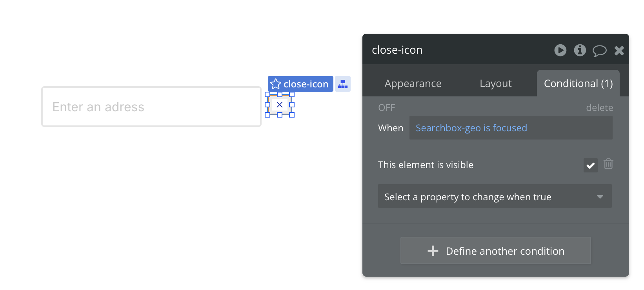Switch to the Layout tab
Viewport: 644px width, 290px height.
495,83
